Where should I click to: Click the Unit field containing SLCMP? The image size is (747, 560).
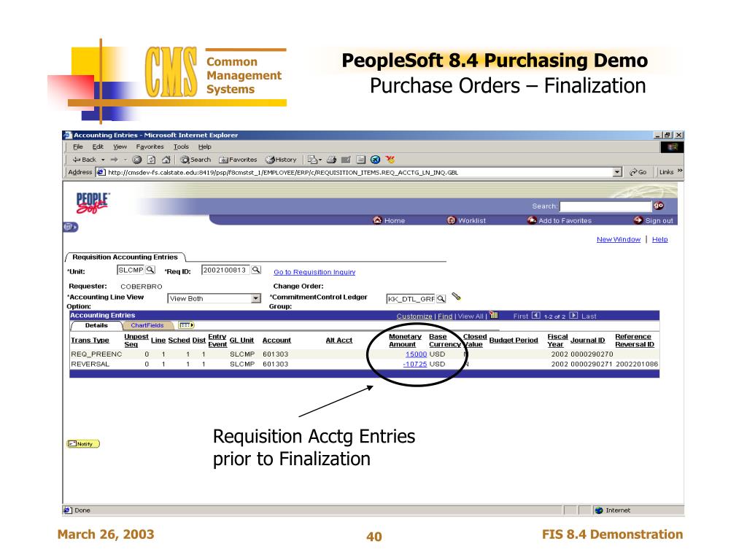tap(131, 270)
